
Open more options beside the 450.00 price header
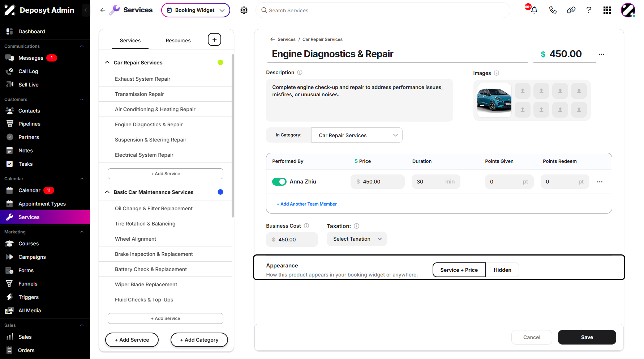(x=601, y=54)
